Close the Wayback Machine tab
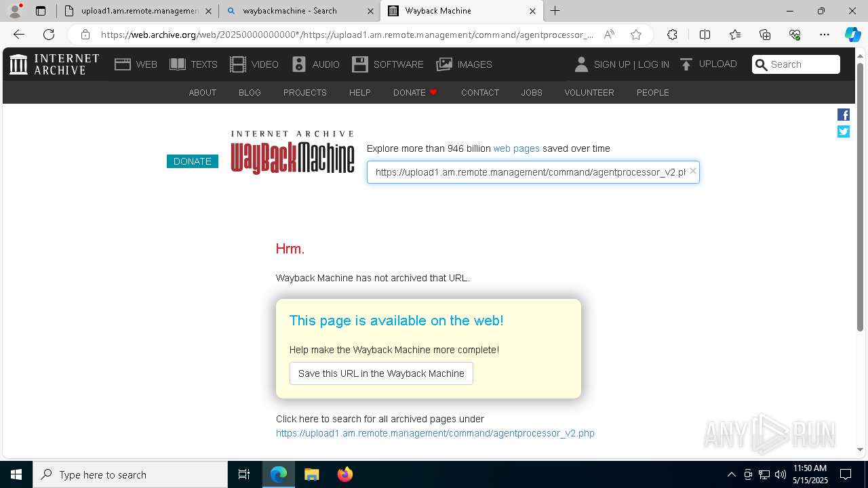This screenshot has width=868, height=488. [532, 11]
